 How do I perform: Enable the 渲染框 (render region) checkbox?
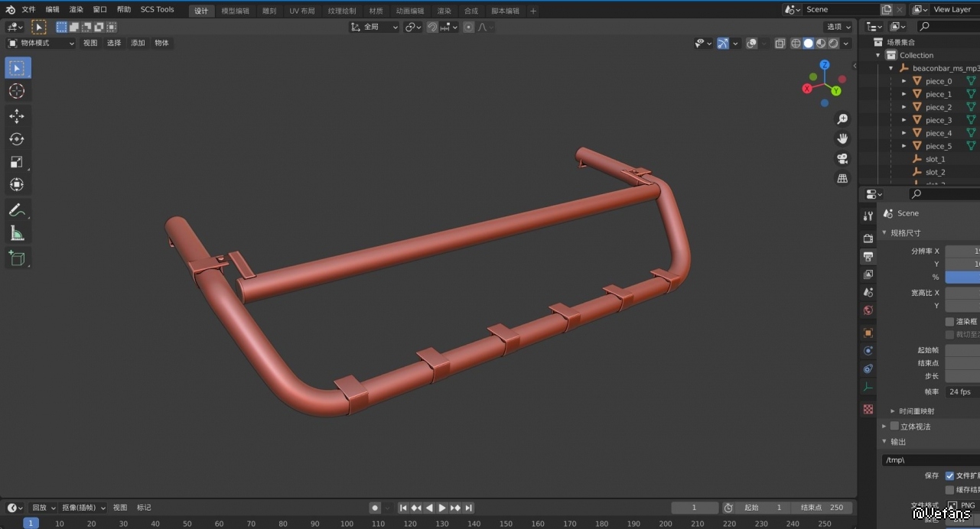[949, 322]
